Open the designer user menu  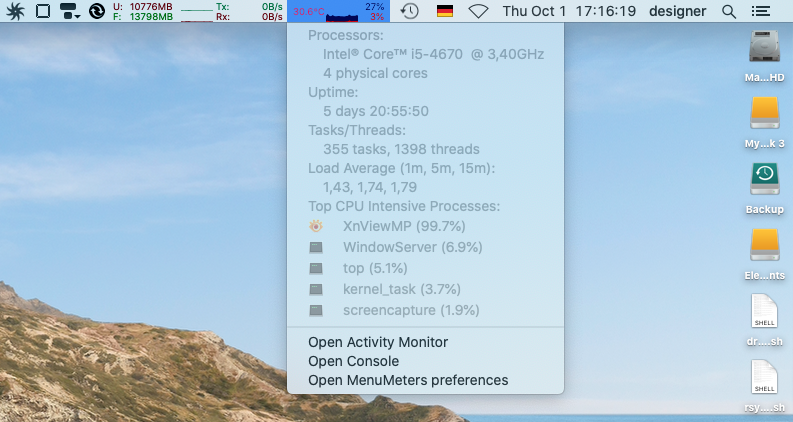[677, 11]
